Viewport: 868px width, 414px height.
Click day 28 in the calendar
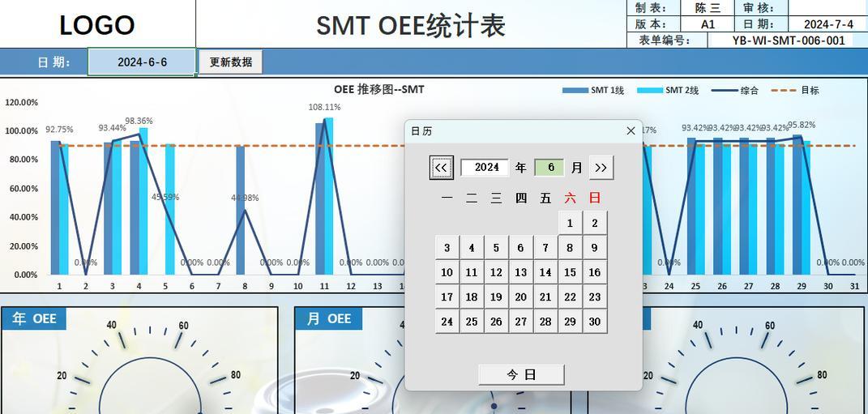pyautogui.click(x=545, y=322)
